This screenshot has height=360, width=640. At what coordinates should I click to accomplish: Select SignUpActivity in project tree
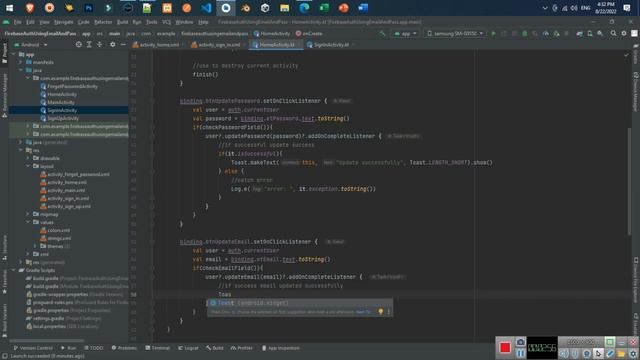(60, 118)
